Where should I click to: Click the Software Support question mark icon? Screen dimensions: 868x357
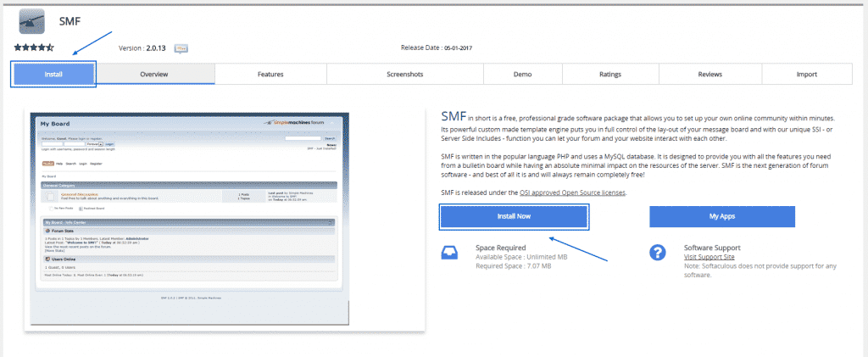pyautogui.click(x=657, y=253)
